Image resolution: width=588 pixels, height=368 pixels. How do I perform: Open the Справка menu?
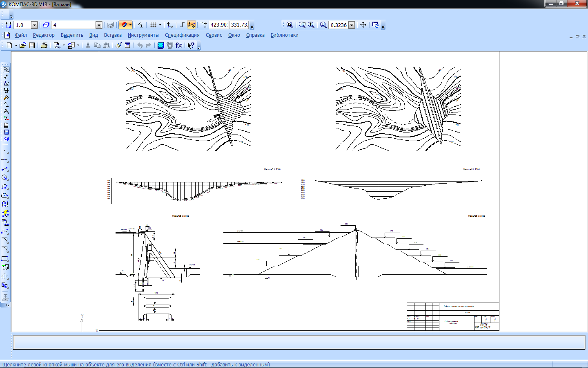point(255,35)
